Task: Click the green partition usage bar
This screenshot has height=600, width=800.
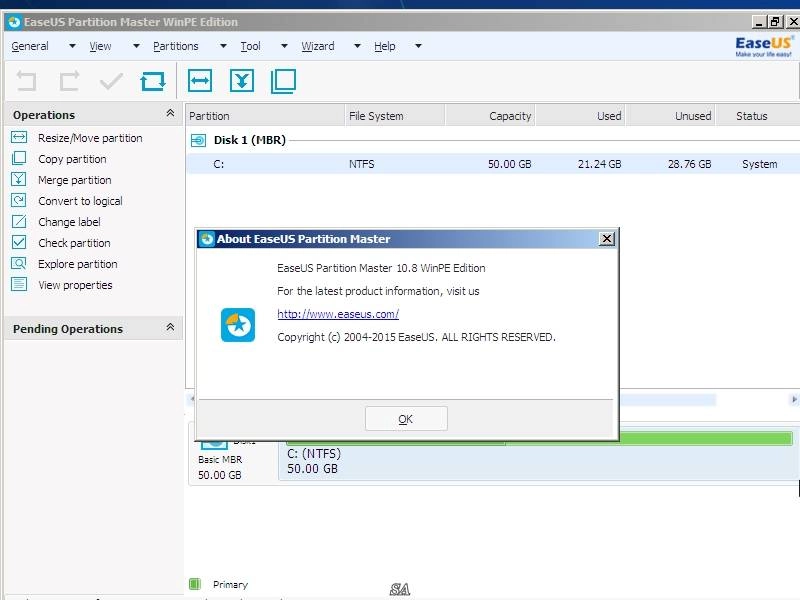Action: point(539,439)
